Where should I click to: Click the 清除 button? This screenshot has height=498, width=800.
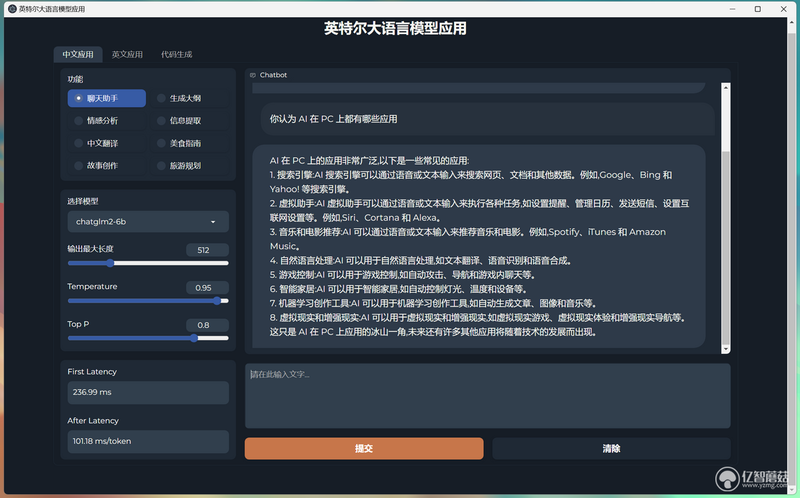611,449
